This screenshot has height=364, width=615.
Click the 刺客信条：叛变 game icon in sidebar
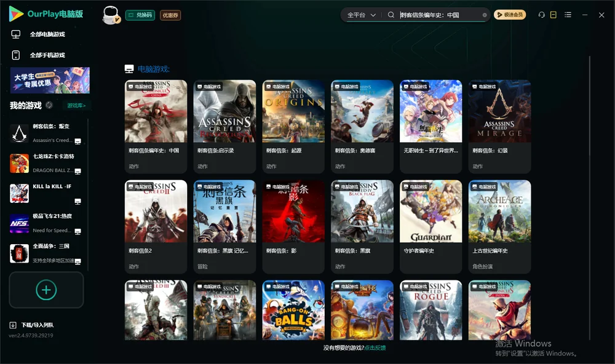(19, 133)
